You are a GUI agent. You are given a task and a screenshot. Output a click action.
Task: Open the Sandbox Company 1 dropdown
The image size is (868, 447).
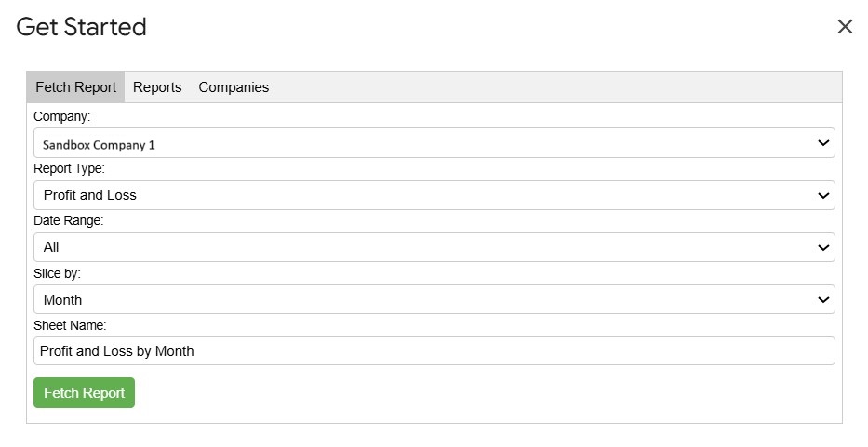point(434,143)
